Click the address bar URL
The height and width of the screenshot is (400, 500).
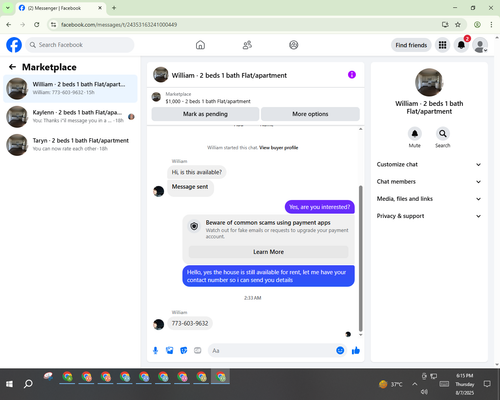coord(119,25)
